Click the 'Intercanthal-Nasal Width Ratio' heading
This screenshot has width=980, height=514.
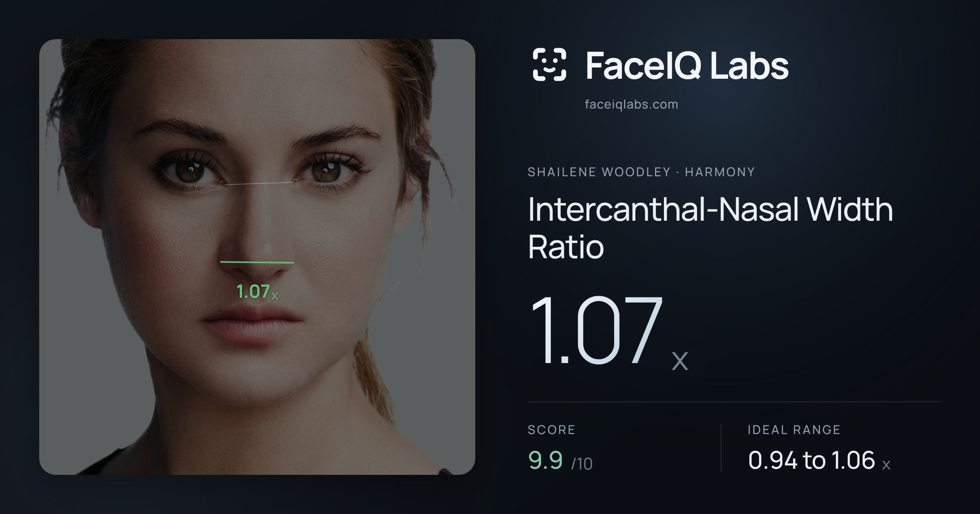[710, 228]
